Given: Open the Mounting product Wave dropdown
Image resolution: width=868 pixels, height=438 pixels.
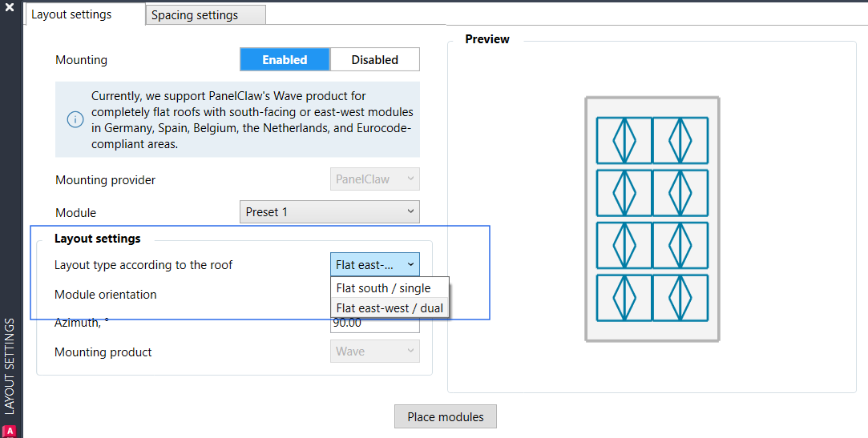Looking at the screenshot, I should pos(374,352).
